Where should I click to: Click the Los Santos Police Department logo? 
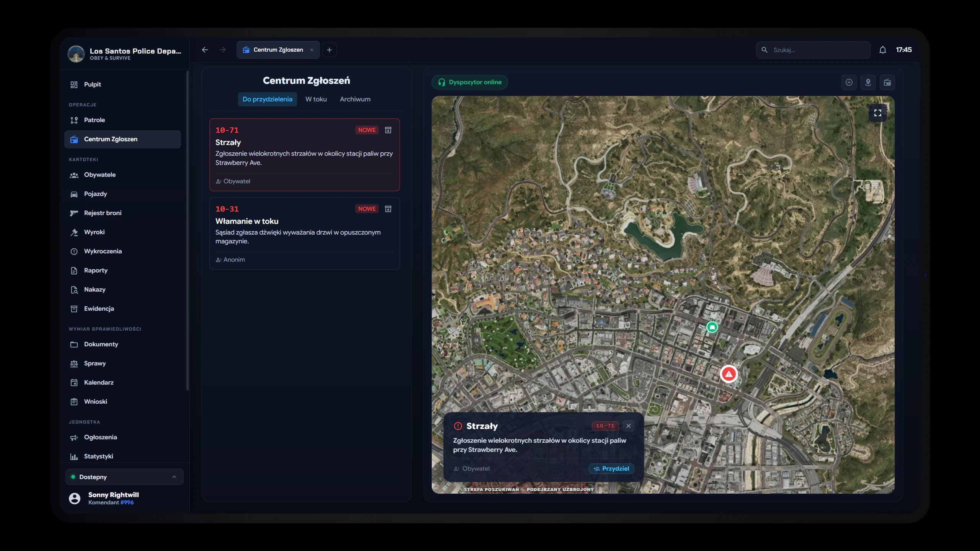point(76,54)
